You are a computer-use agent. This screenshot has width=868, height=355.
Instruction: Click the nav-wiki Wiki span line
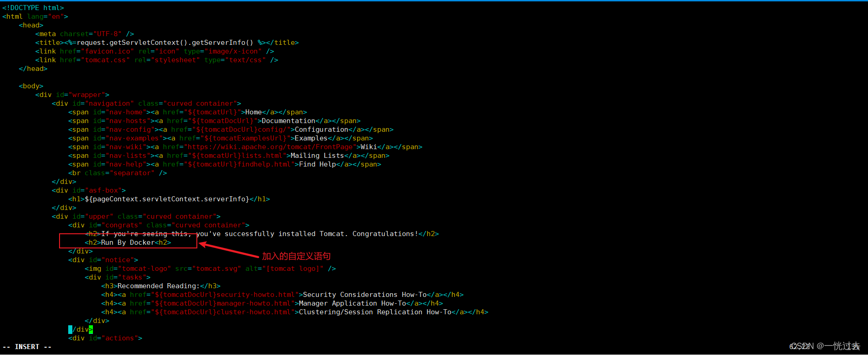click(245, 147)
